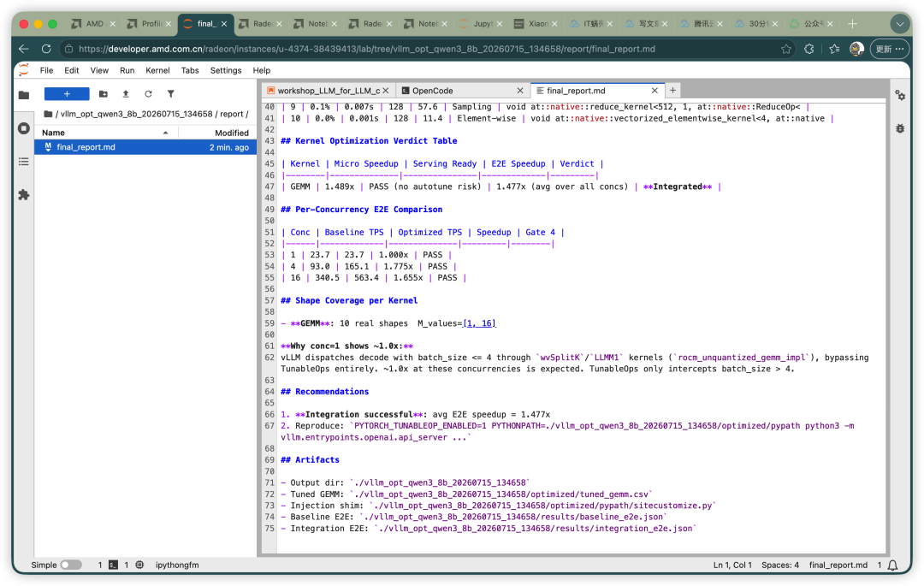
Task: Close the OpenCode tab
Action: pos(520,91)
